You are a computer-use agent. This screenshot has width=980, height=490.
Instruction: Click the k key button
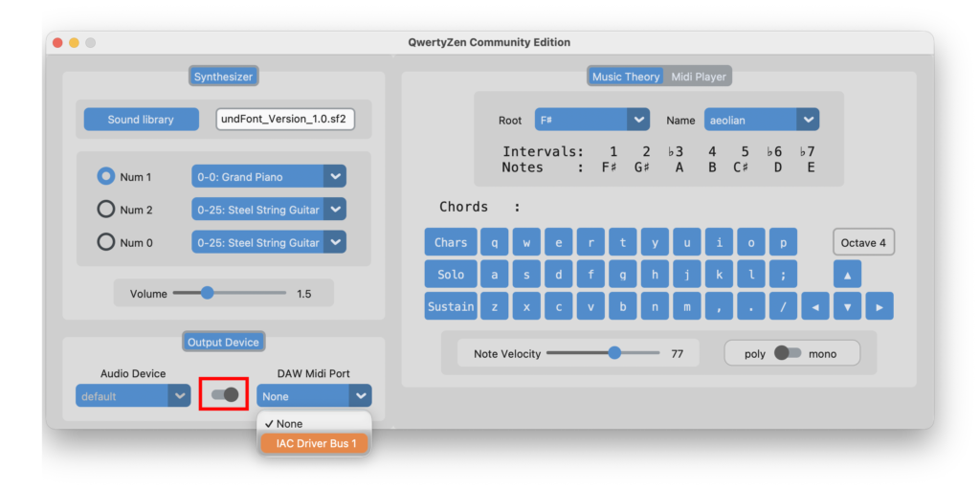click(x=719, y=275)
